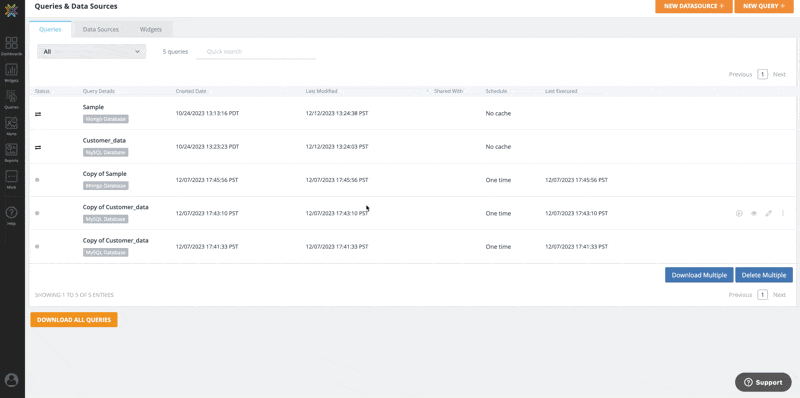800x398 pixels.
Task: Select page 1 in the top pagination
Action: pos(762,74)
